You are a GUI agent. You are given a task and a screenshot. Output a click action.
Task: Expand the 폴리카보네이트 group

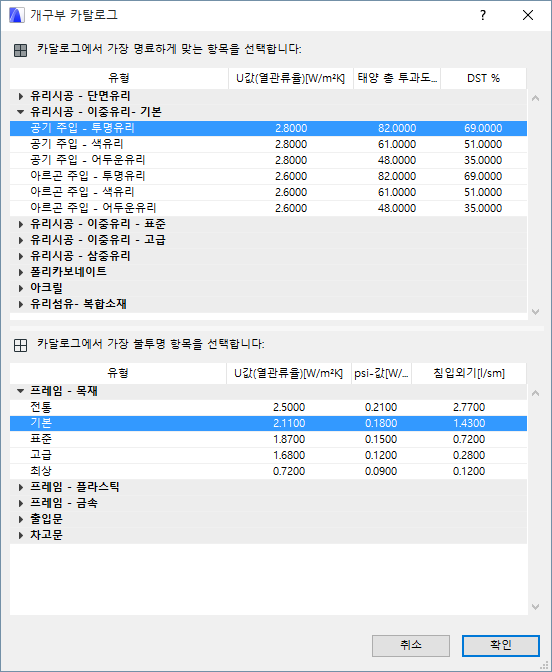click(21, 272)
